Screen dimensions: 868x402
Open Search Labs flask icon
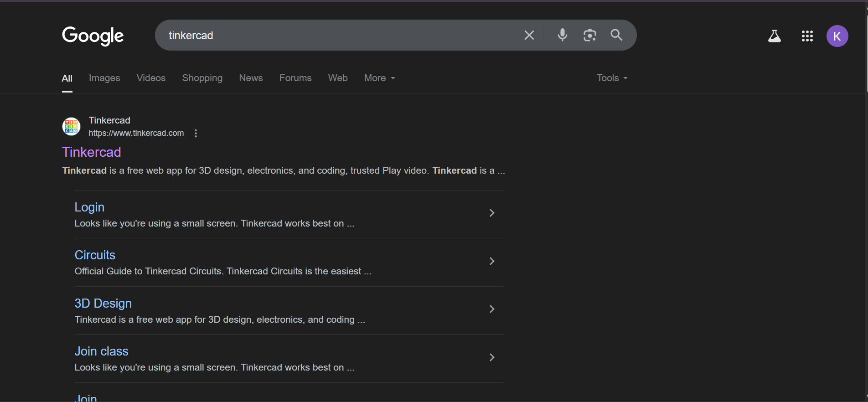pyautogui.click(x=774, y=36)
